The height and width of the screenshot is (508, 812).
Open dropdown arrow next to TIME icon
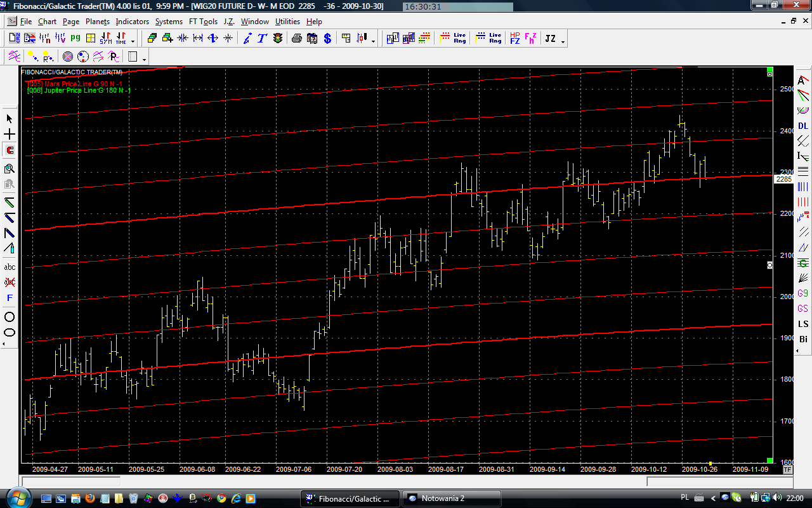[x=134, y=41]
